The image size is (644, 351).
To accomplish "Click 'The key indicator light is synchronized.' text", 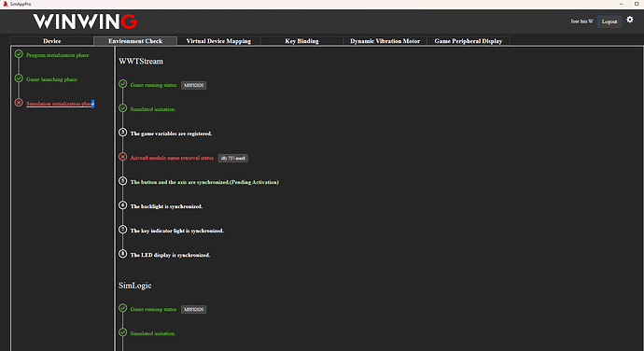I will (177, 231).
